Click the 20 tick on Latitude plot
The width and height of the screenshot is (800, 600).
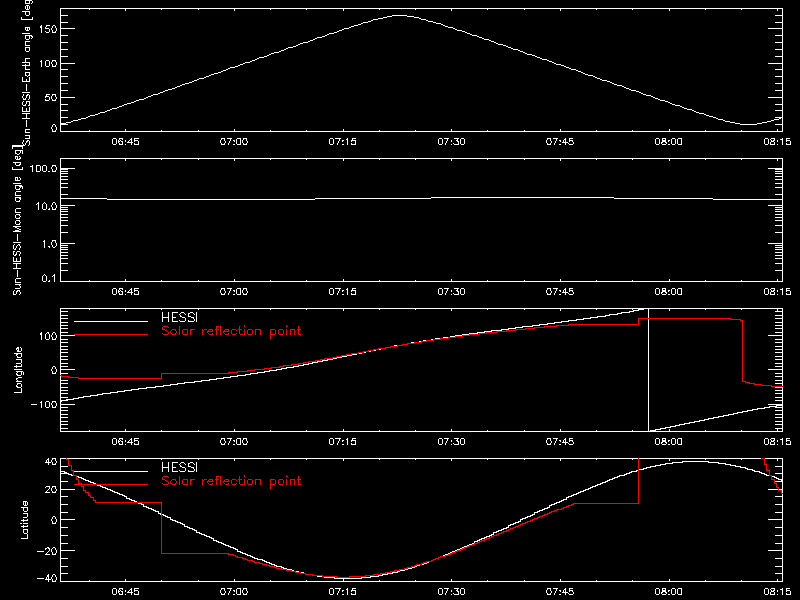coord(51,490)
